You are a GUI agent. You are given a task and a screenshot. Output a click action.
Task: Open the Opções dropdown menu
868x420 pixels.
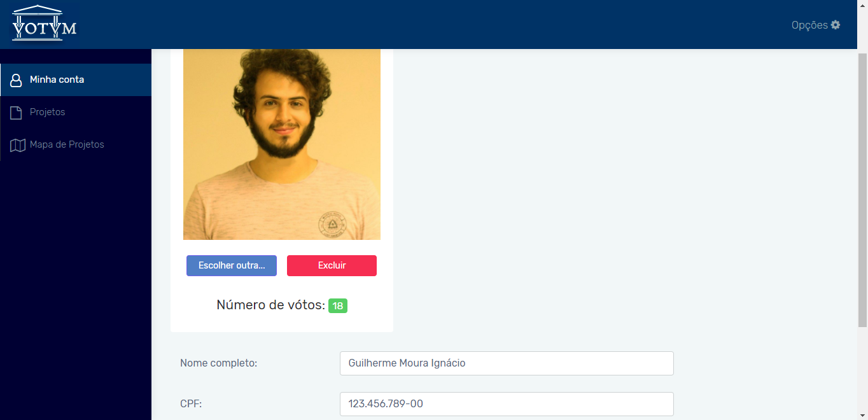point(816,25)
